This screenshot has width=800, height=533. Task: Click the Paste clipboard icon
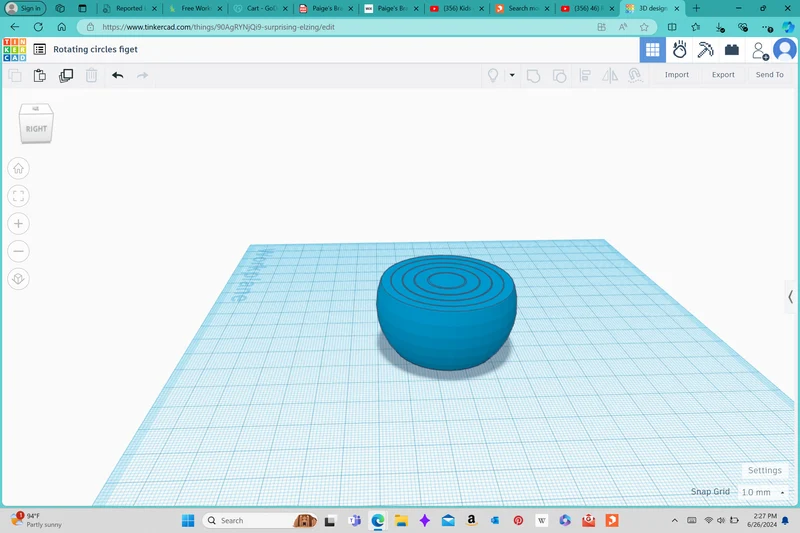[40, 75]
